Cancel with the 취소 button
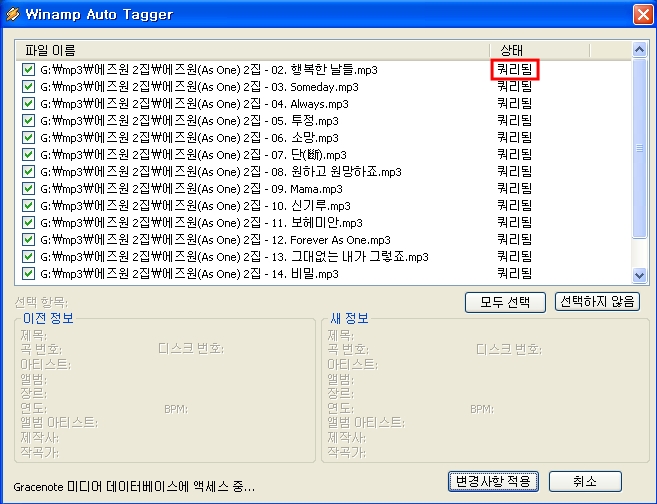657x504 pixels. [585, 481]
